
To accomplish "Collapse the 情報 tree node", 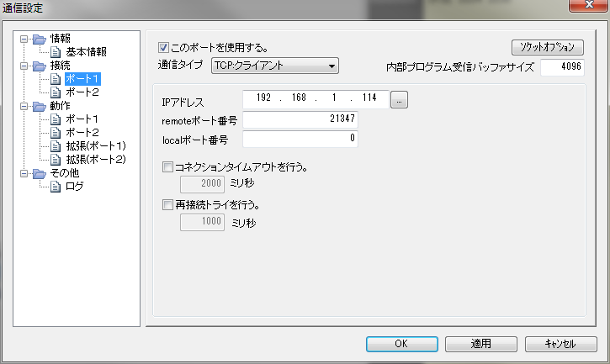I will [24, 39].
